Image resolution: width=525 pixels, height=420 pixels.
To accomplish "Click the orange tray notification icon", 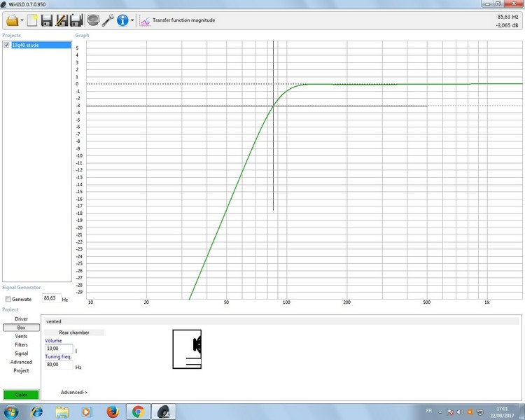I will click(470, 412).
